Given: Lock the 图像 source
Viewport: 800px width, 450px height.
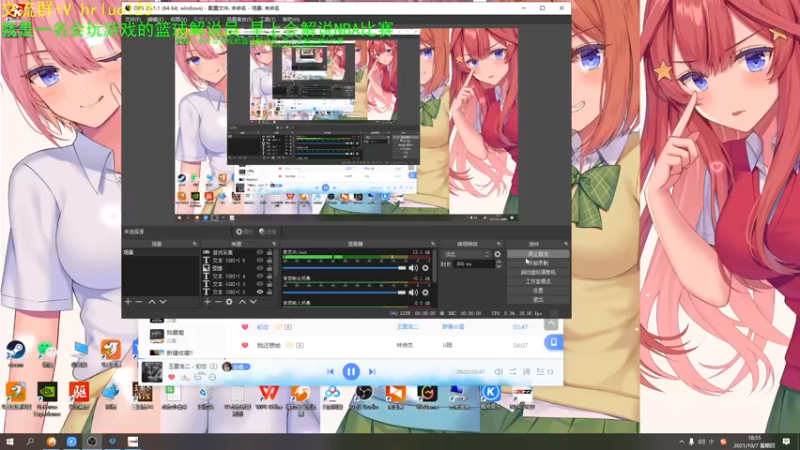Looking at the screenshot, I should point(269,268).
